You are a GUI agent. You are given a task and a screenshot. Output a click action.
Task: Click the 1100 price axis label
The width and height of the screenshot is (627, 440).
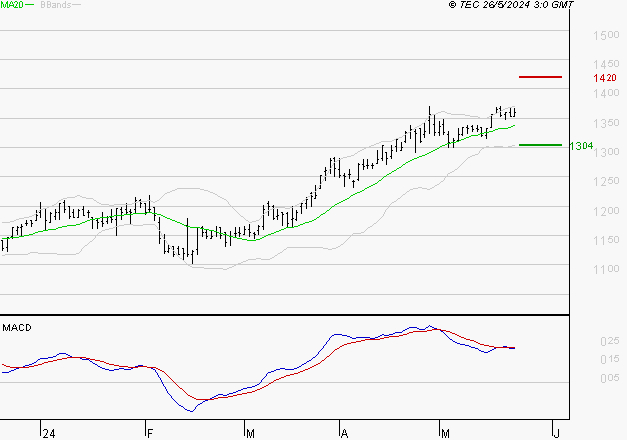click(x=606, y=269)
